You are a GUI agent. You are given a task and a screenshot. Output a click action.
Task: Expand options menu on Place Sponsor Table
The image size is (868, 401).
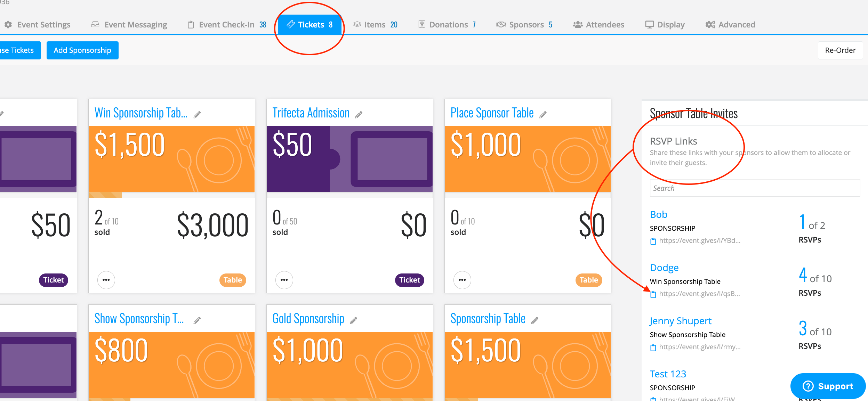462,280
